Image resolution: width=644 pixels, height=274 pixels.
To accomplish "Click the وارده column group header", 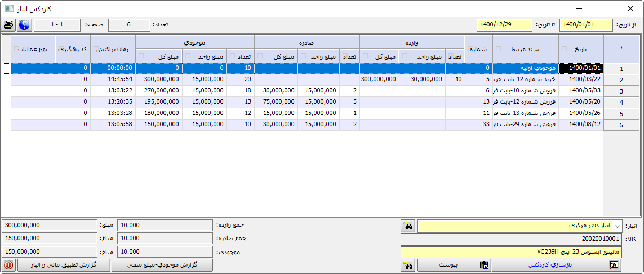I will (x=412, y=42).
